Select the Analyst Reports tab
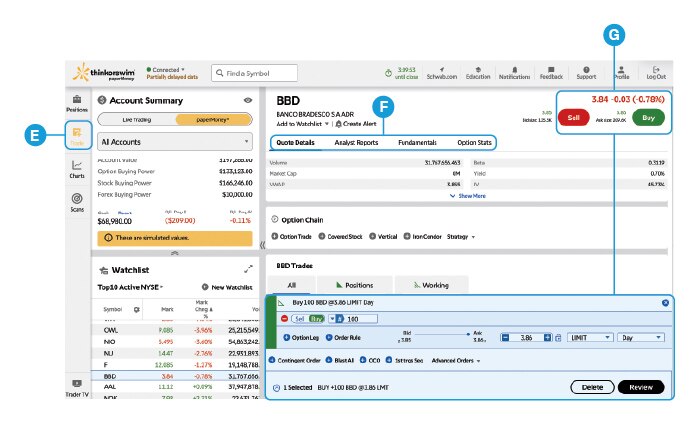Viewport: 700px width, 428px height. 356,142
